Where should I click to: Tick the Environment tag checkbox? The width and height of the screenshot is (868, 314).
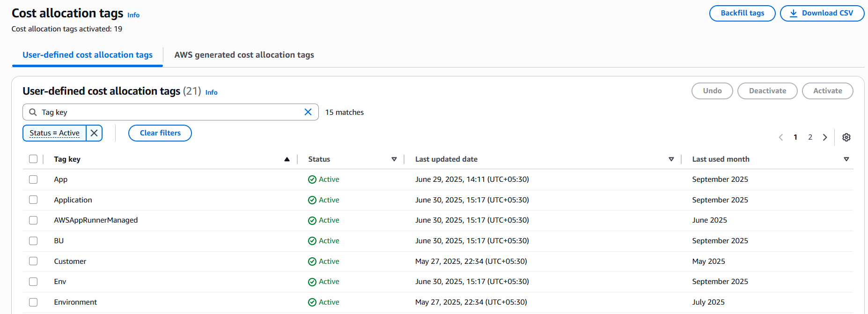[33, 302]
